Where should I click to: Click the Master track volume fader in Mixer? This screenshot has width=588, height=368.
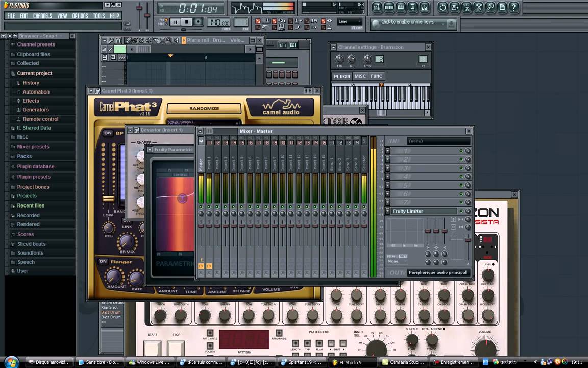[201, 226]
